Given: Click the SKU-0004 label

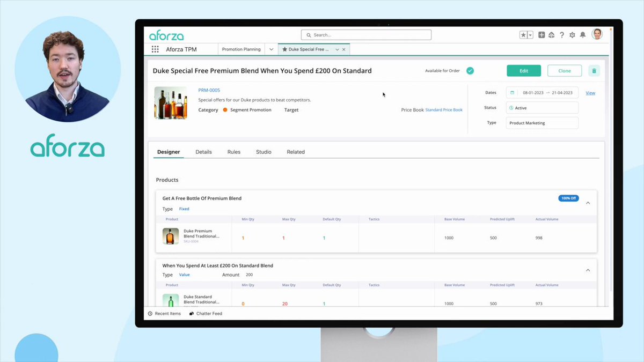Looking at the screenshot, I should [191, 241].
